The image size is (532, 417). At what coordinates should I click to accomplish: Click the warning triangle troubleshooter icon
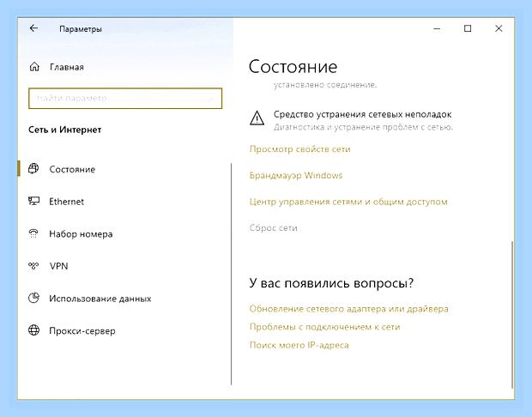tap(257, 118)
